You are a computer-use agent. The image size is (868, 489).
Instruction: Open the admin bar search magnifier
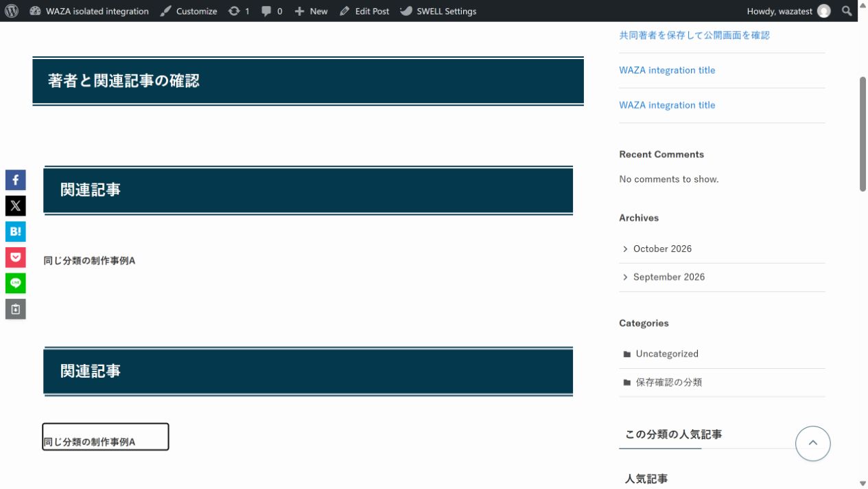click(847, 11)
